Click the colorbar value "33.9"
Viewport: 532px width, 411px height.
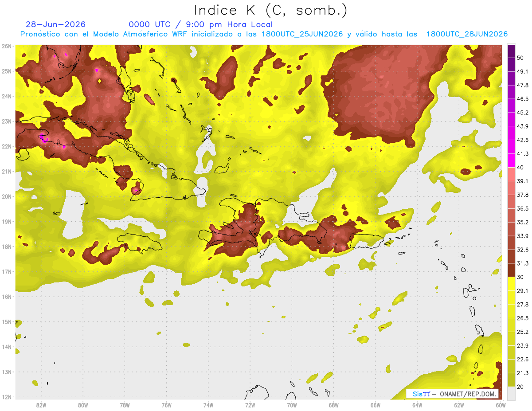click(523, 236)
